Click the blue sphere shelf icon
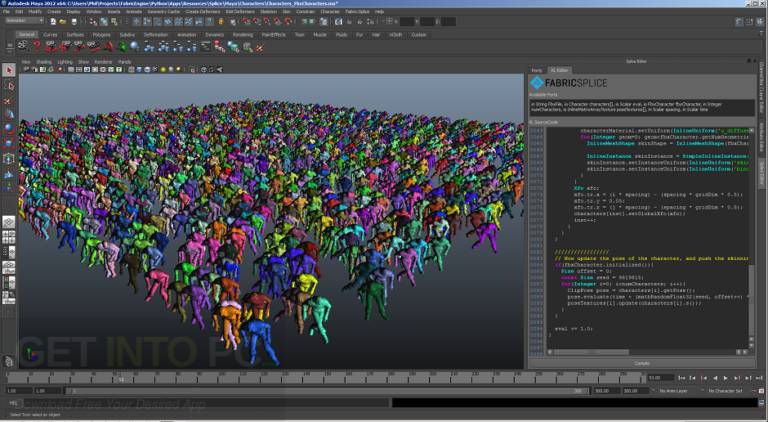This screenshot has width=768, height=422. tap(134, 47)
